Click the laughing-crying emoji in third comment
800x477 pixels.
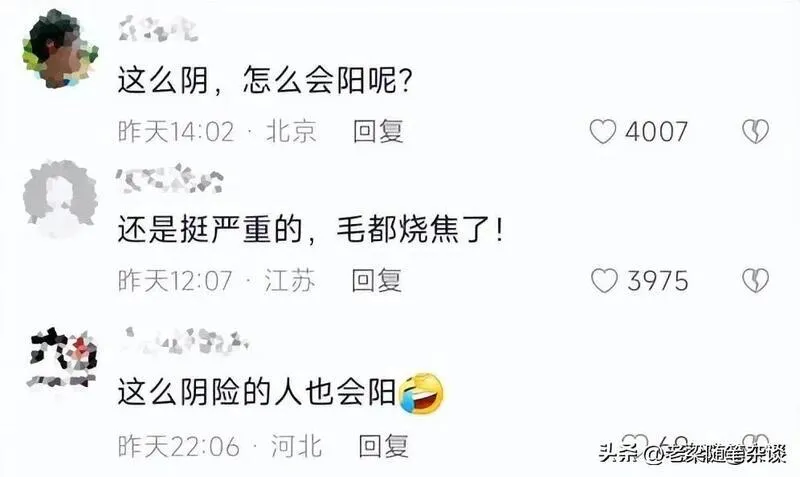[421, 393]
